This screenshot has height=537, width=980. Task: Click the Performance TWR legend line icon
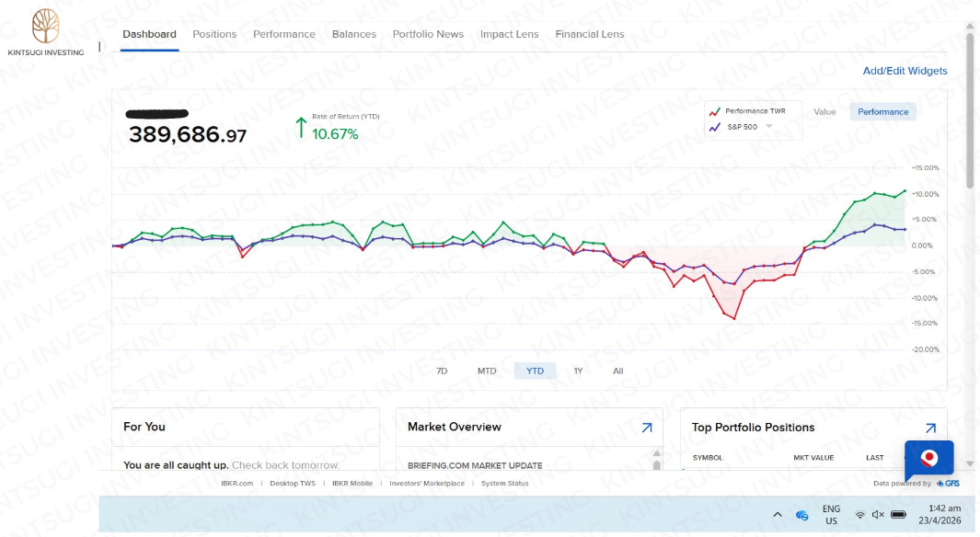tap(714, 112)
